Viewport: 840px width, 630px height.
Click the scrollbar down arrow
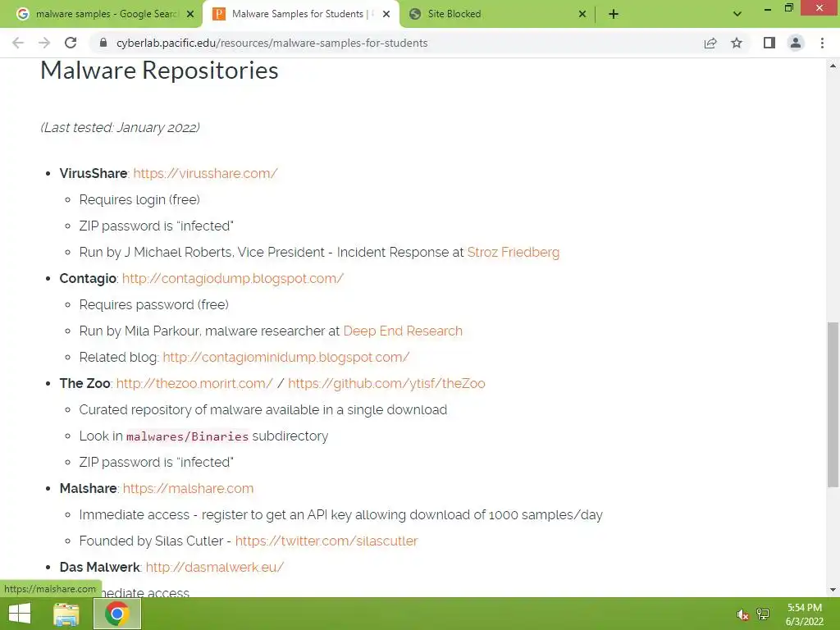(x=833, y=590)
